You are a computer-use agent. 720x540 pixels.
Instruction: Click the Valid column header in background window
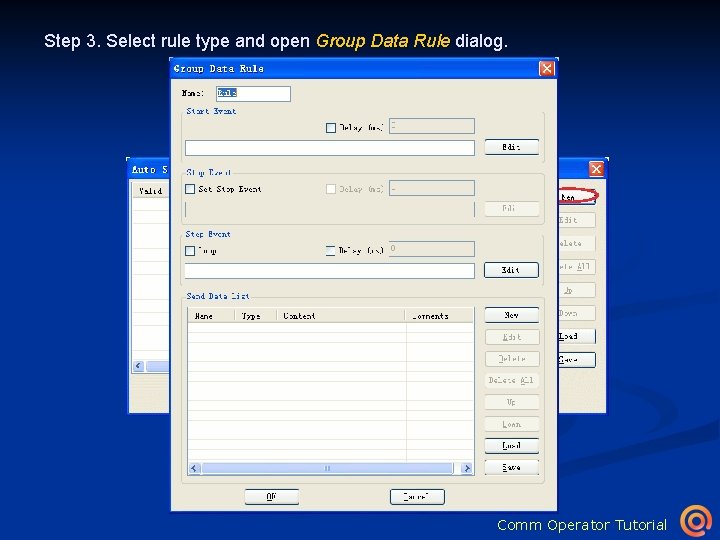pyautogui.click(x=151, y=191)
